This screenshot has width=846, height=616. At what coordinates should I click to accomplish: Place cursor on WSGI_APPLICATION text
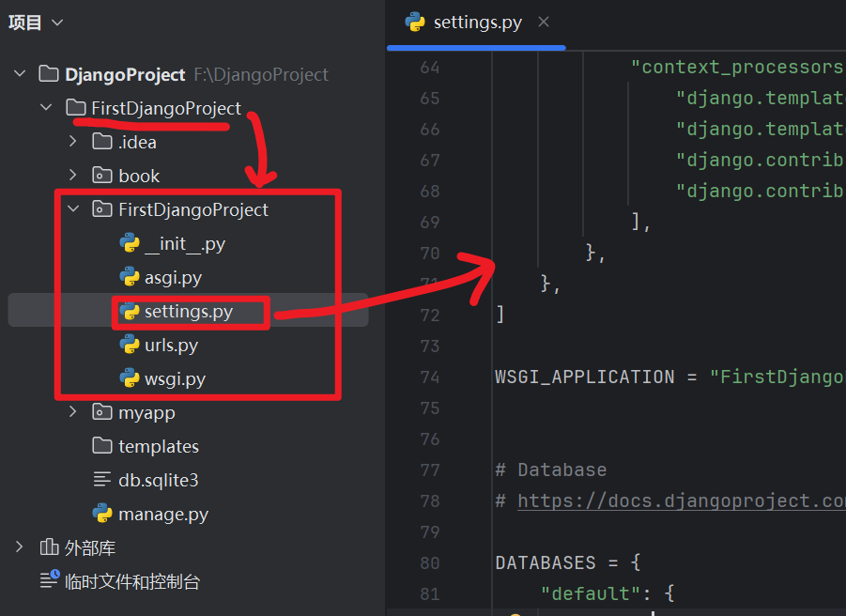pos(585,377)
